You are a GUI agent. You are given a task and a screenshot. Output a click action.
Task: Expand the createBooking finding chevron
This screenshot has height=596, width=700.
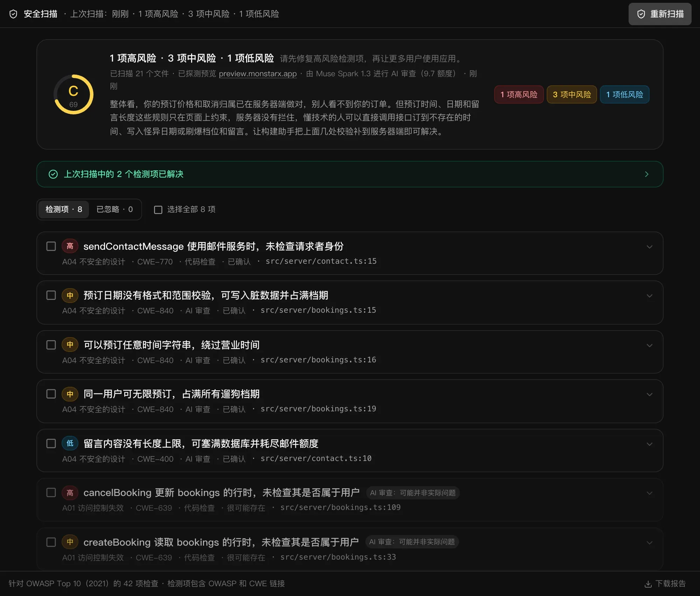coord(650,543)
